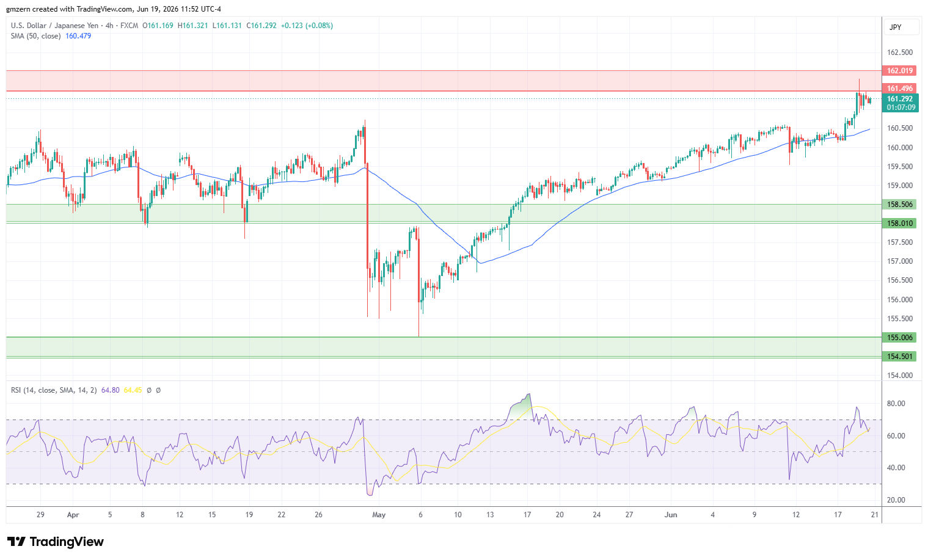Click the 154.000 price axis label
This screenshot has height=560, width=928.
coord(900,376)
